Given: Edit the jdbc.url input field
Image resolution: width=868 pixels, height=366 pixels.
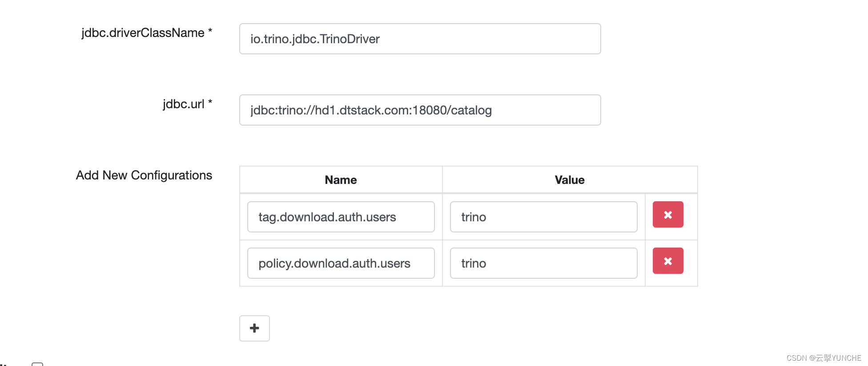Looking at the screenshot, I should click(420, 110).
